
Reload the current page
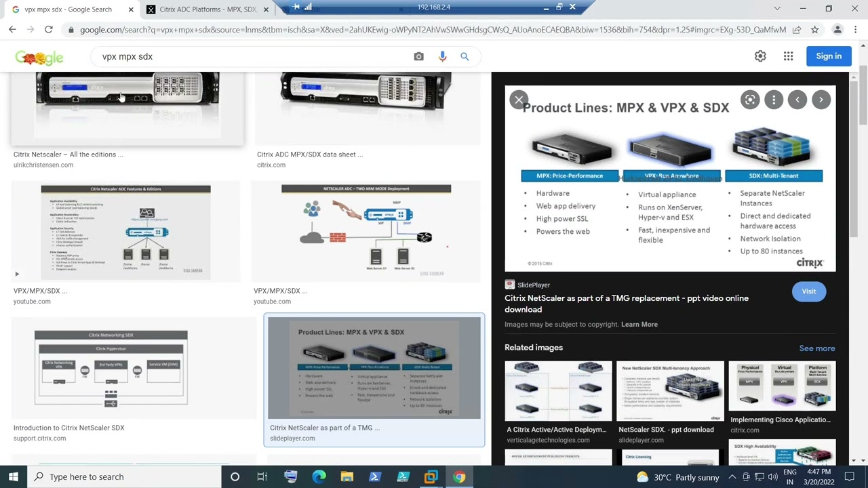[x=49, y=30]
